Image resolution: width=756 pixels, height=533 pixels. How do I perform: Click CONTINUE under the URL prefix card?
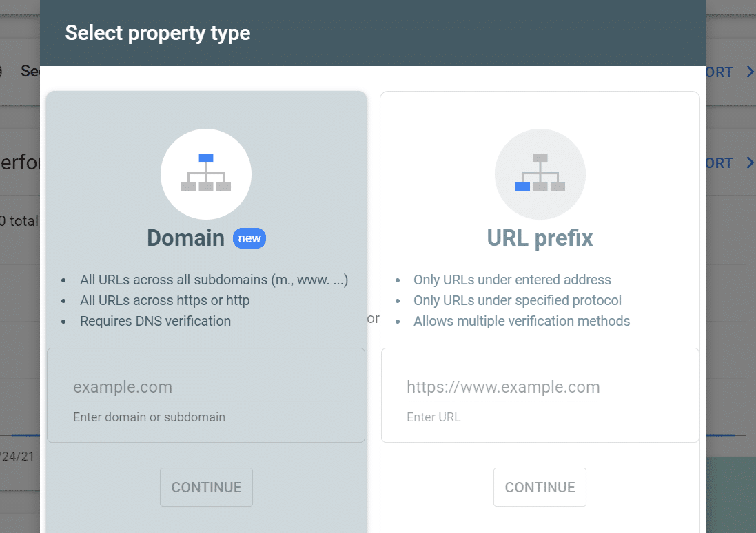pyautogui.click(x=540, y=487)
